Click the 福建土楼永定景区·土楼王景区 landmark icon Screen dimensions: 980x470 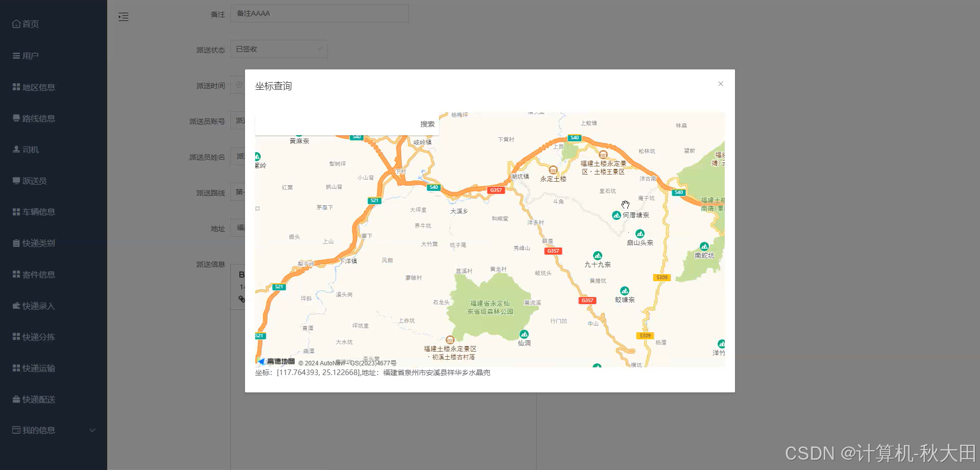click(x=603, y=155)
